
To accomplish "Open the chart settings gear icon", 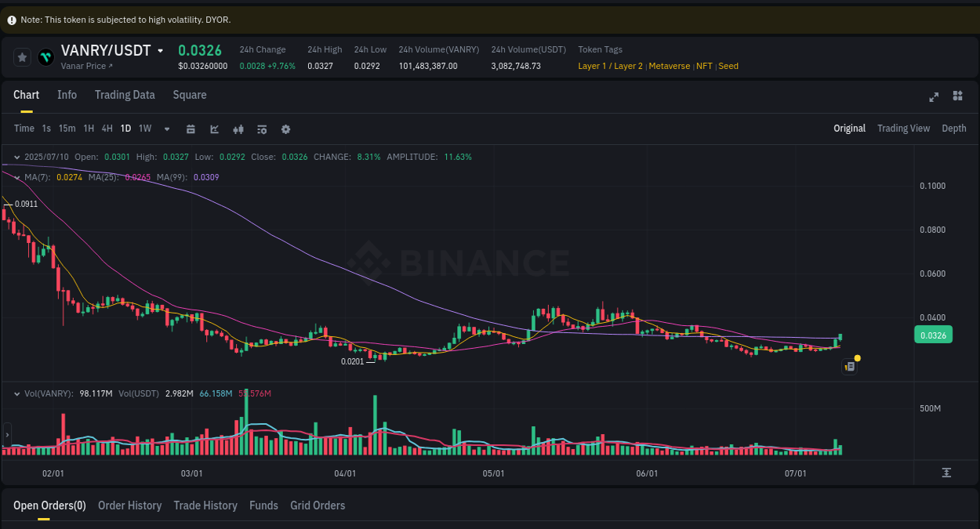I will tap(285, 129).
